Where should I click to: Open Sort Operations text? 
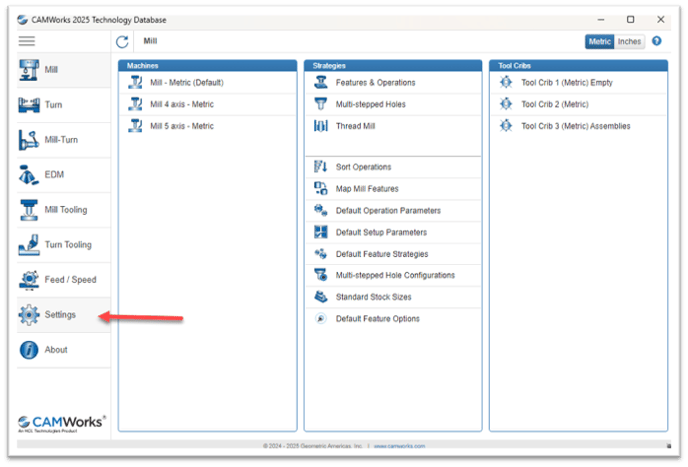pyautogui.click(x=363, y=167)
